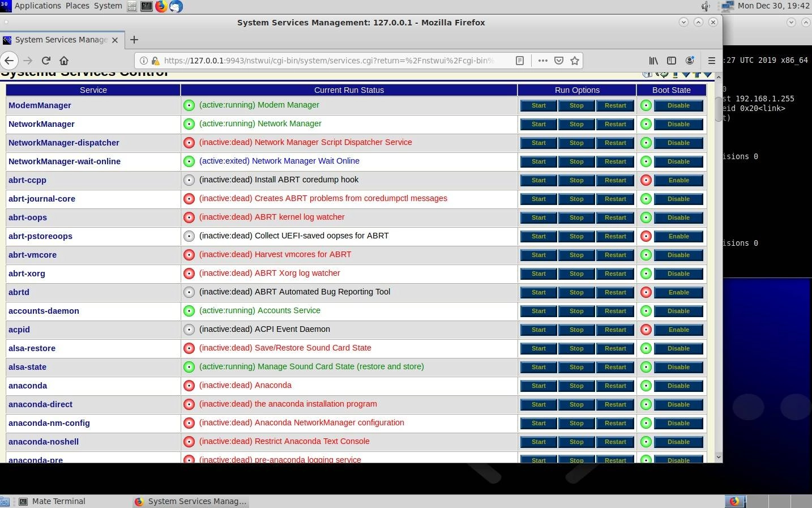Screen dimensions: 812x508
Task: Open the Firefox library icon
Action: (x=653, y=61)
